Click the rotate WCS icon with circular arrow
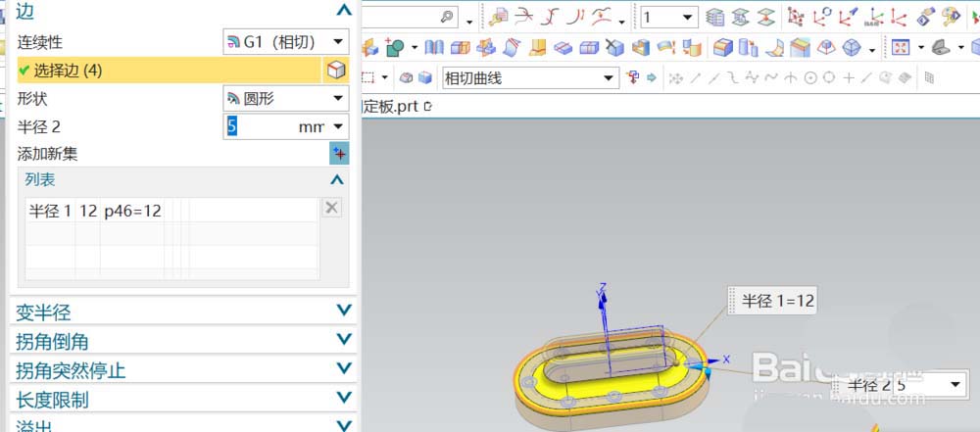The height and width of the screenshot is (432, 980). point(822,17)
